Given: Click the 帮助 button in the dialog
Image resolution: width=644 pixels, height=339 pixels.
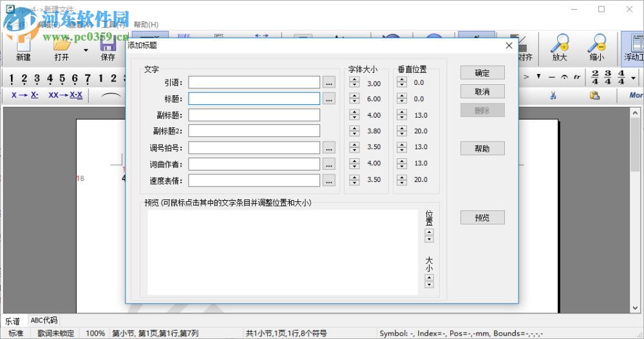Looking at the screenshot, I should [x=482, y=149].
